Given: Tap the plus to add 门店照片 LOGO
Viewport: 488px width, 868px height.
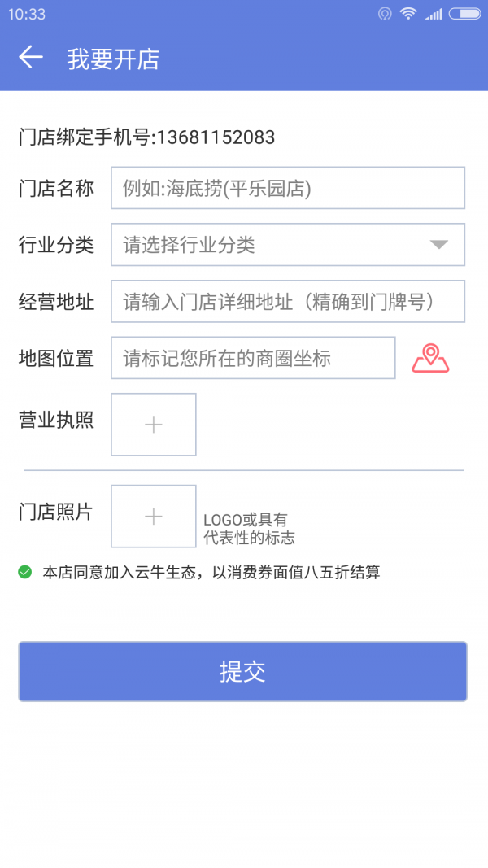Looking at the screenshot, I should (x=153, y=516).
